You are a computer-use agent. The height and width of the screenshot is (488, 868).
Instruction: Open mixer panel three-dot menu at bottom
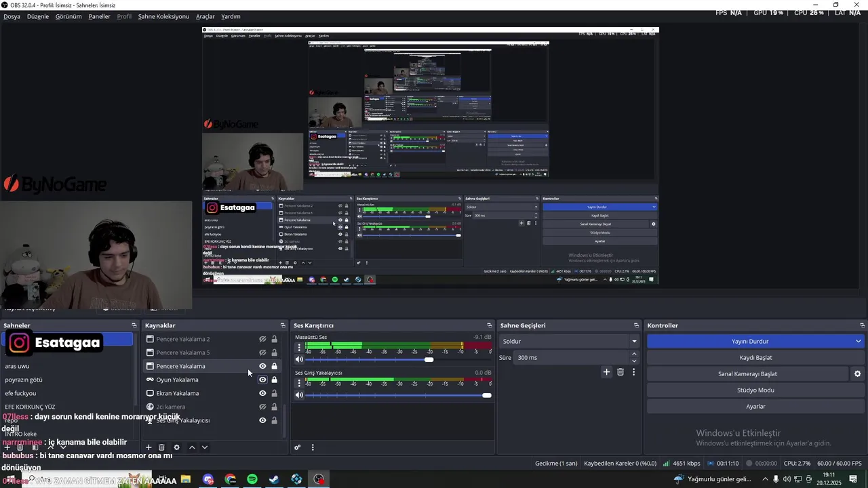click(x=313, y=447)
